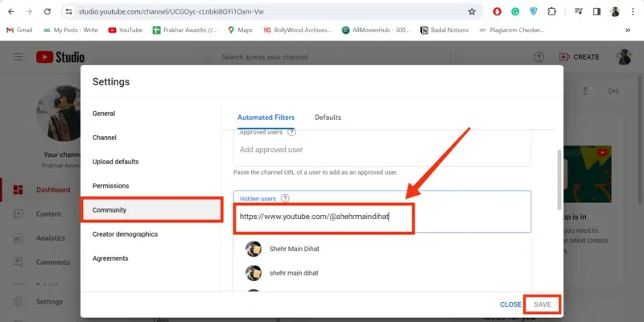
Task: Select the lowercase shehr main dihat suggestion
Action: click(x=382, y=273)
